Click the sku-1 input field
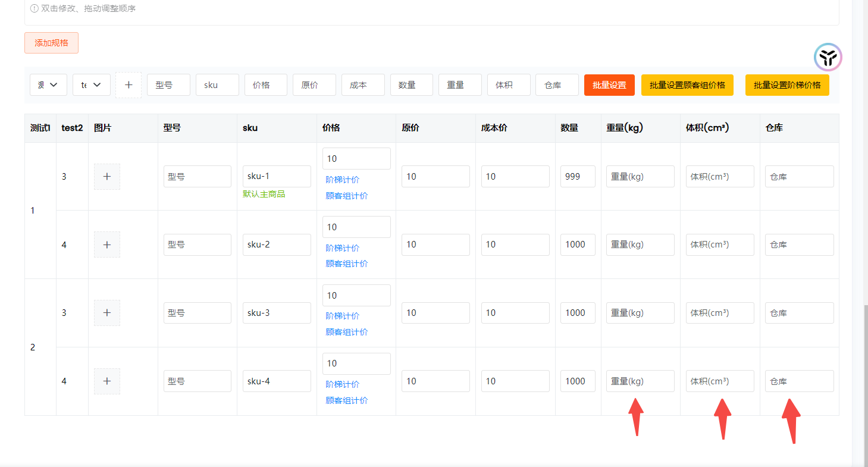 click(277, 177)
